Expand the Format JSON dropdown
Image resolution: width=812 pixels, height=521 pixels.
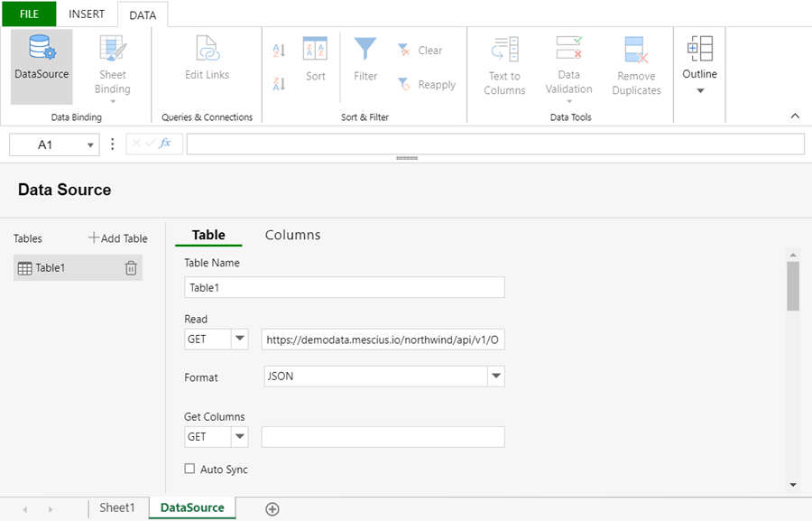pos(495,377)
